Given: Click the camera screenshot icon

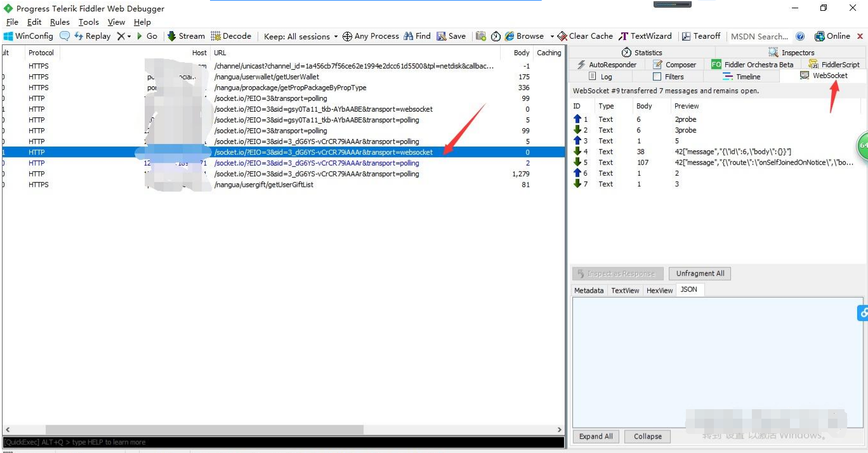Looking at the screenshot, I should 481,36.
